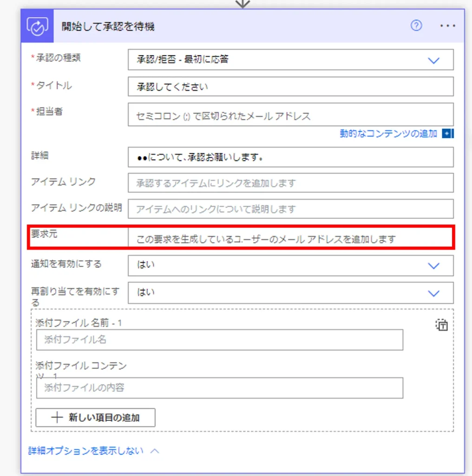
Task: Click the タイトル field with 承認してください
Action: [290, 87]
